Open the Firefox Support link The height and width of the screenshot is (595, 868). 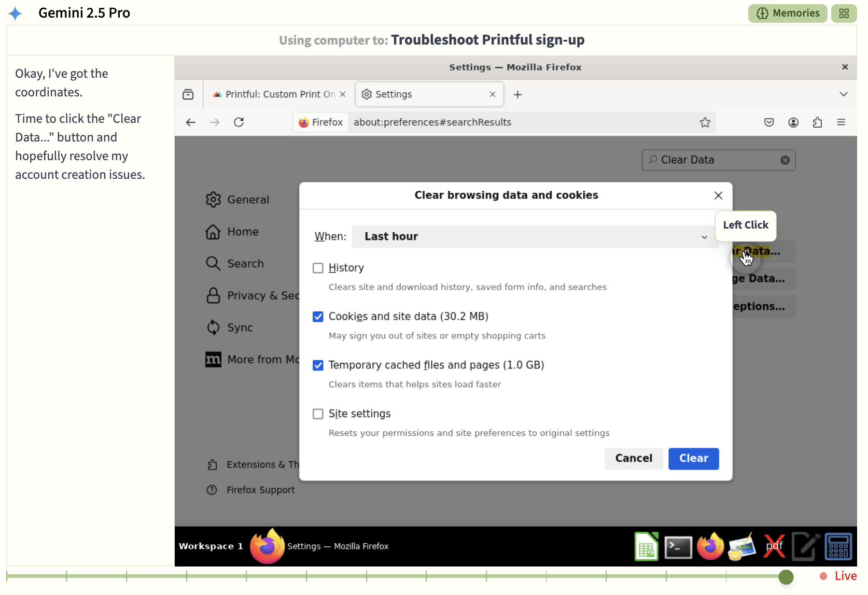(251, 490)
